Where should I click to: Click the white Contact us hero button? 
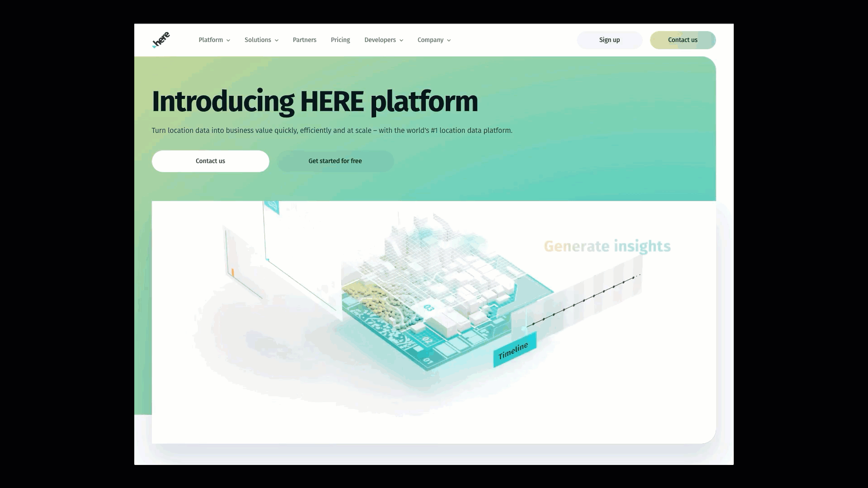pyautogui.click(x=210, y=161)
